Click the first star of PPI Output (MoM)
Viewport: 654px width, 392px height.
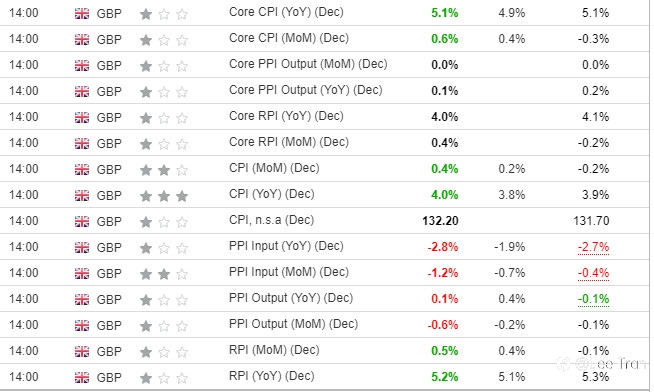146,325
